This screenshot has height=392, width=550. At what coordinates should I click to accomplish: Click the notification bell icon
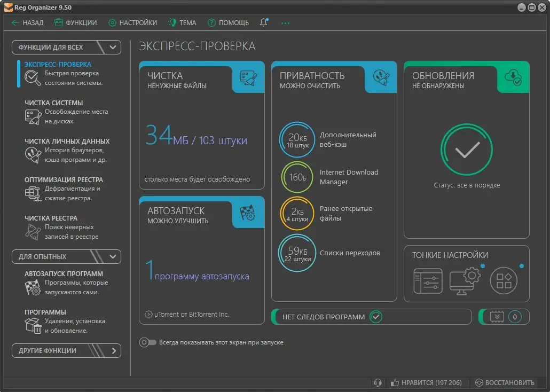tap(264, 22)
